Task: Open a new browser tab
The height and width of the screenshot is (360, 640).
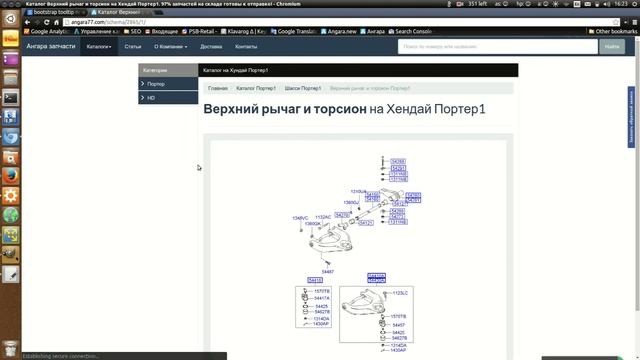Action: (x=159, y=12)
